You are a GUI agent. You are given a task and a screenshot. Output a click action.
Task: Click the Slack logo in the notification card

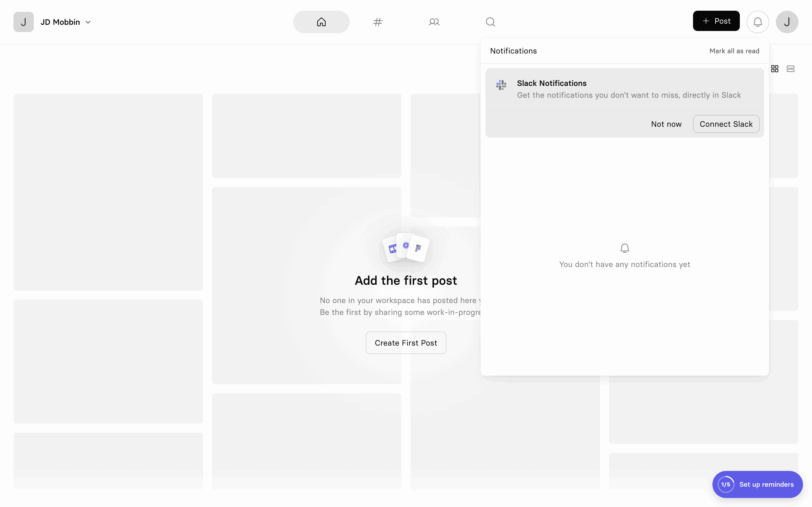click(501, 85)
